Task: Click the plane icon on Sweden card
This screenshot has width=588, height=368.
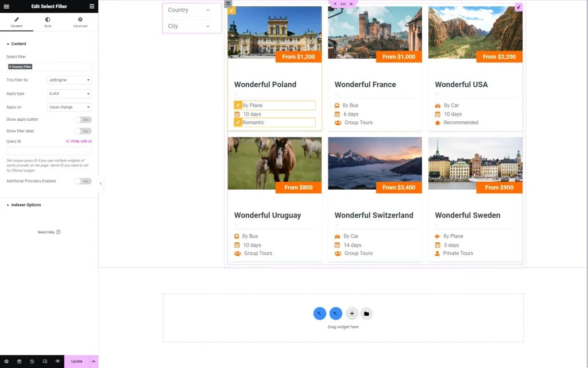Action: 437,236
